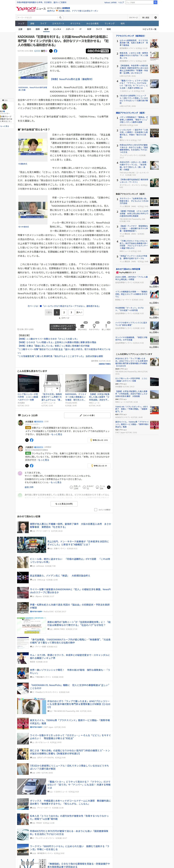Open 資産41億円の自称ニート article link
The image size is (174, 868).
click(79, 623)
